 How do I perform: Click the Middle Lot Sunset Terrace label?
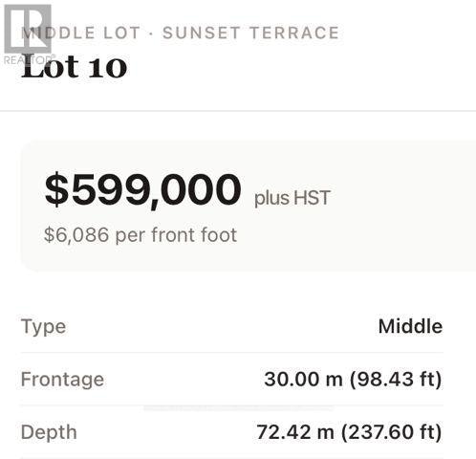click(x=180, y=33)
